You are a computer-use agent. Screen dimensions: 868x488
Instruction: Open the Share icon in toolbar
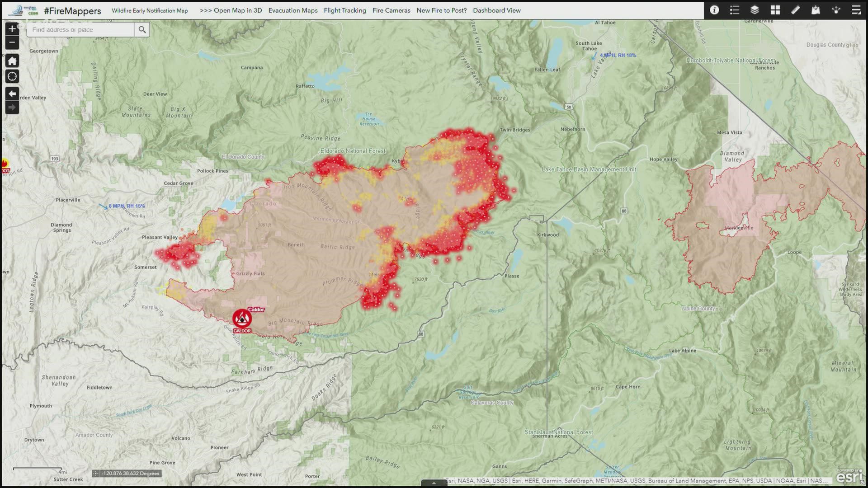(836, 10)
